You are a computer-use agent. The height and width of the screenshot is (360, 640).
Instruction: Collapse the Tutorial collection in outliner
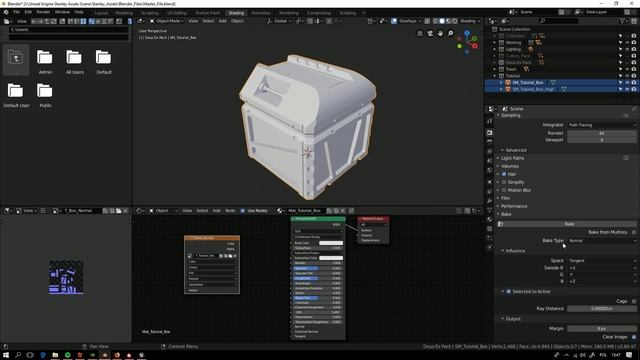pyautogui.click(x=495, y=76)
